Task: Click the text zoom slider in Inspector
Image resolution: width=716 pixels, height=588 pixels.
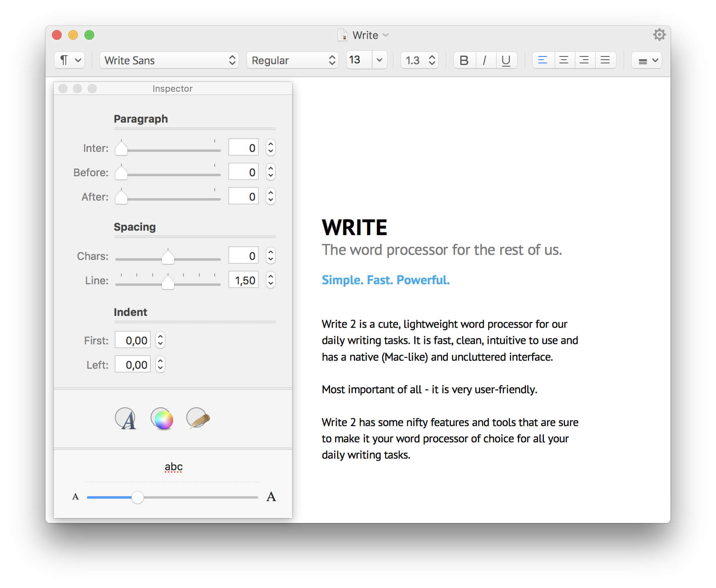Action: point(172,497)
